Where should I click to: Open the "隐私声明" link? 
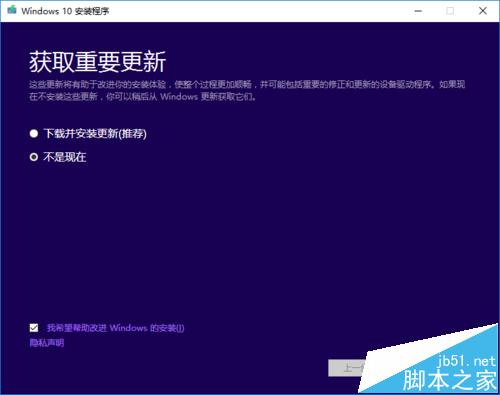(47, 343)
